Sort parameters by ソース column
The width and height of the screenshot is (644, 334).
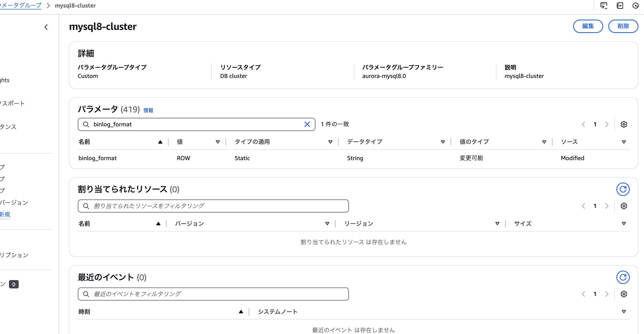[624, 142]
